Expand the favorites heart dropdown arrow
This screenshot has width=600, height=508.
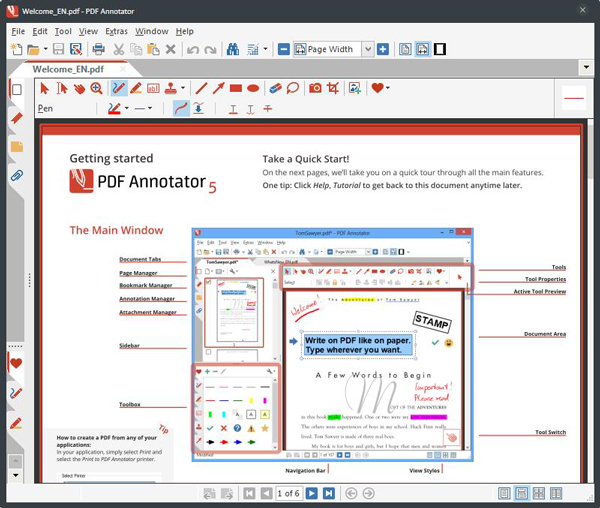[388, 88]
